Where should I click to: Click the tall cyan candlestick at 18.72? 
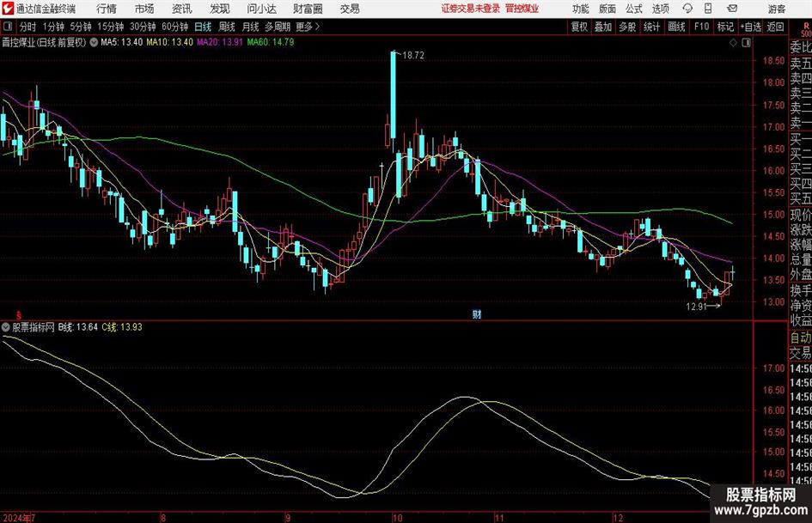pos(393,94)
